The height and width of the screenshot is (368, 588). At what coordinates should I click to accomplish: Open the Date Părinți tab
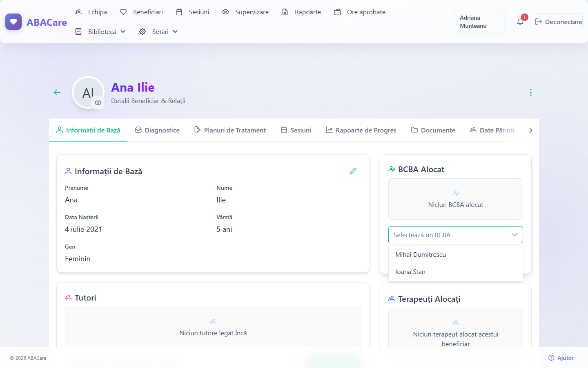pyautogui.click(x=492, y=130)
